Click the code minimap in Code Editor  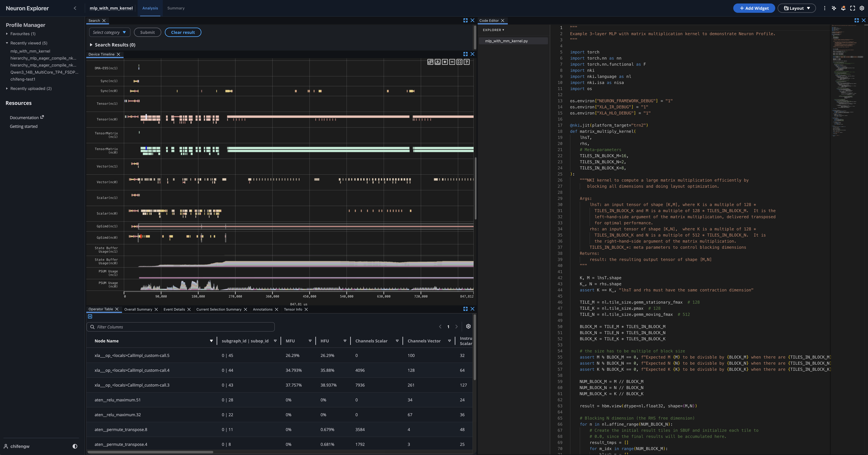pos(848,81)
